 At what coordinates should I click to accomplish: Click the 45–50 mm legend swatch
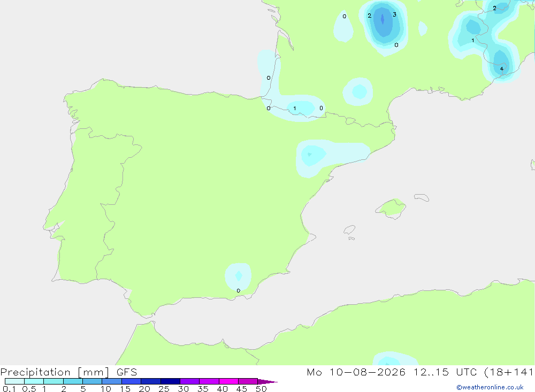[248, 381]
